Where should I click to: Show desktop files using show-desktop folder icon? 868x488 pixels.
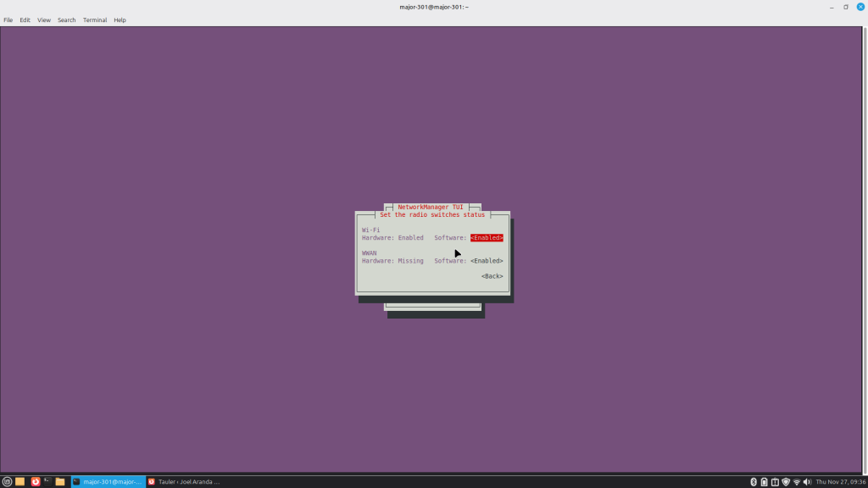(x=19, y=481)
